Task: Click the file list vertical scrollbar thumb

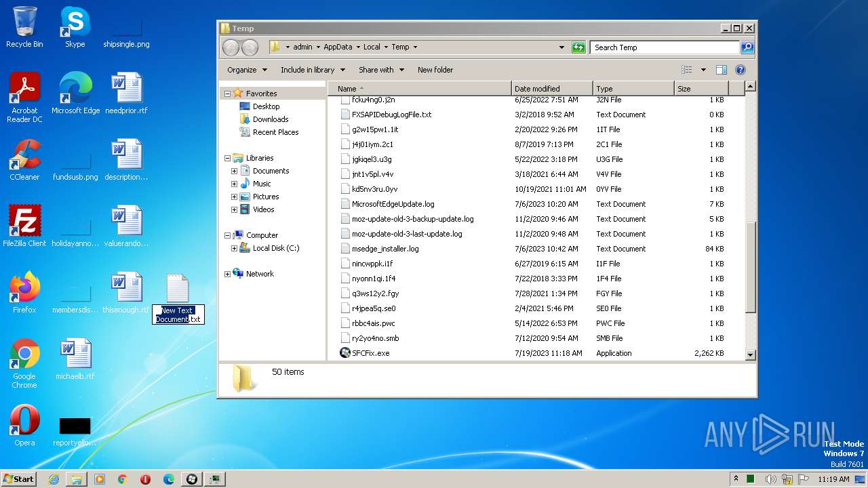Action: point(750,268)
